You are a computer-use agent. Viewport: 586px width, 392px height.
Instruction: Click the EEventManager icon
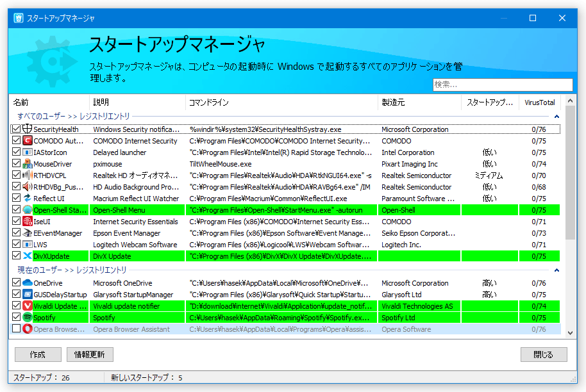28,233
